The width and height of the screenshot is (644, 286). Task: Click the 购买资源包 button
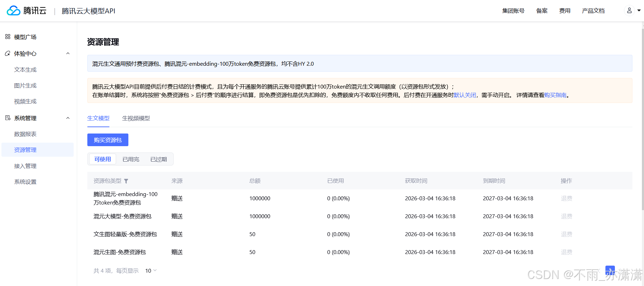tap(108, 140)
